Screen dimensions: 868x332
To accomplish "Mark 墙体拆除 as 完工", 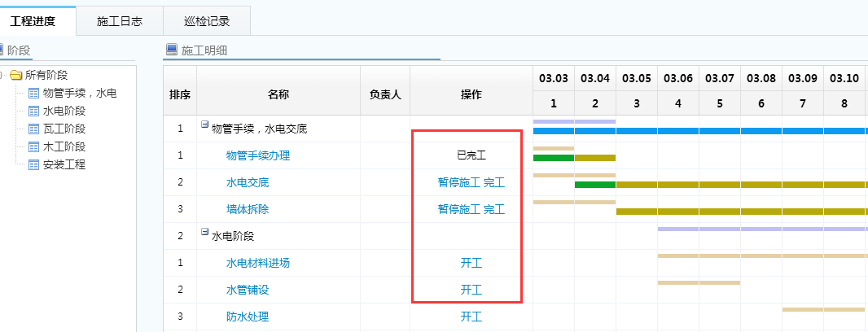I will (x=494, y=209).
